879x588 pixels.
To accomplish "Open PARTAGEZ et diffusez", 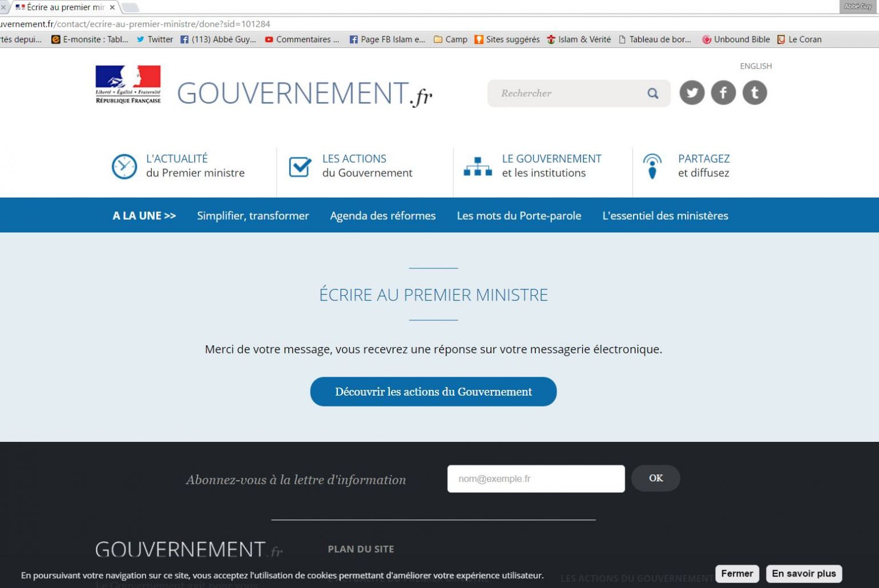I will click(704, 166).
